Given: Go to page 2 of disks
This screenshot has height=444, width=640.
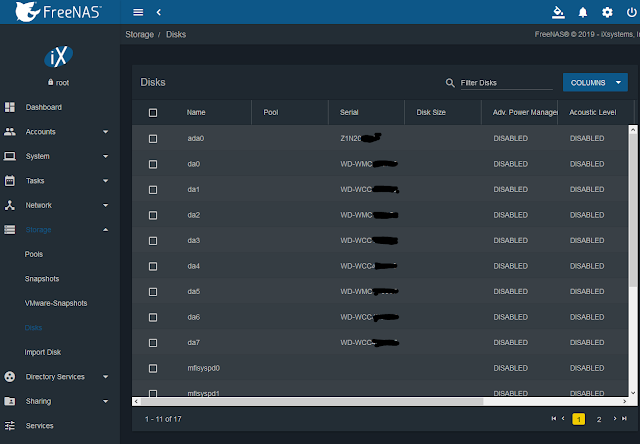Looking at the screenshot, I should [x=598, y=418].
